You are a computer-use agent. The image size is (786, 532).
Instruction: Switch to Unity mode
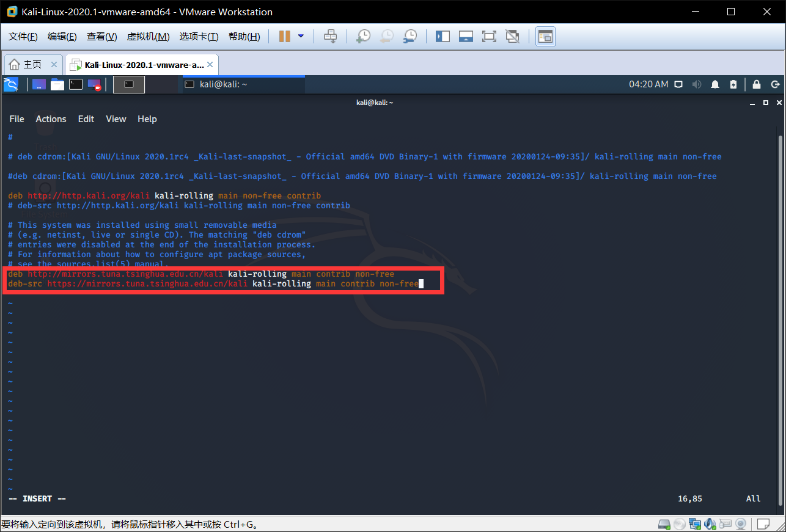coord(512,37)
